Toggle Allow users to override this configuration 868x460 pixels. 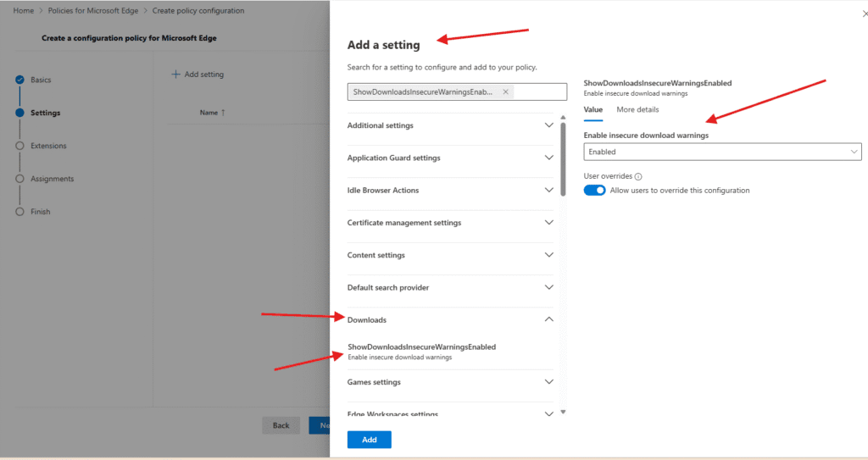click(595, 191)
